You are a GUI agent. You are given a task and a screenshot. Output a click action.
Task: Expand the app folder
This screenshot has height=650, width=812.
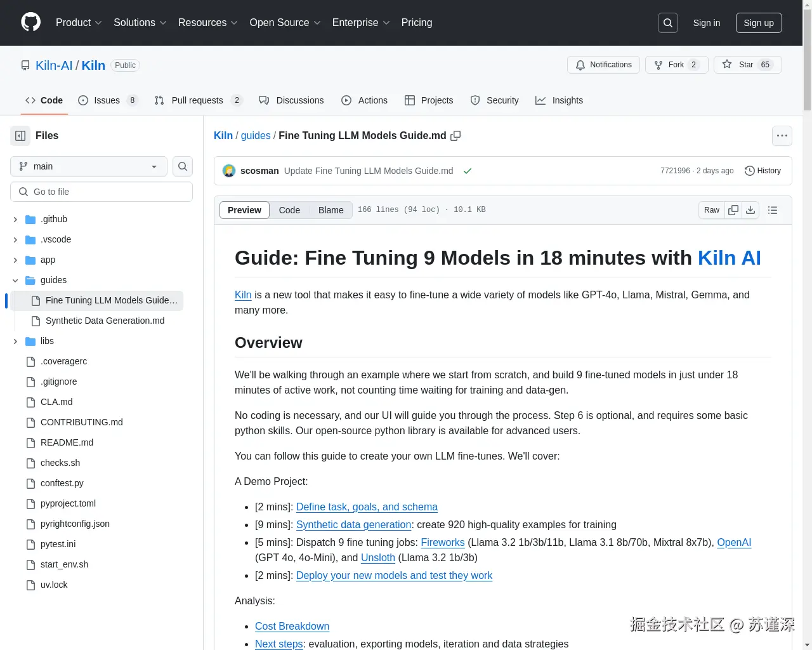(15, 260)
